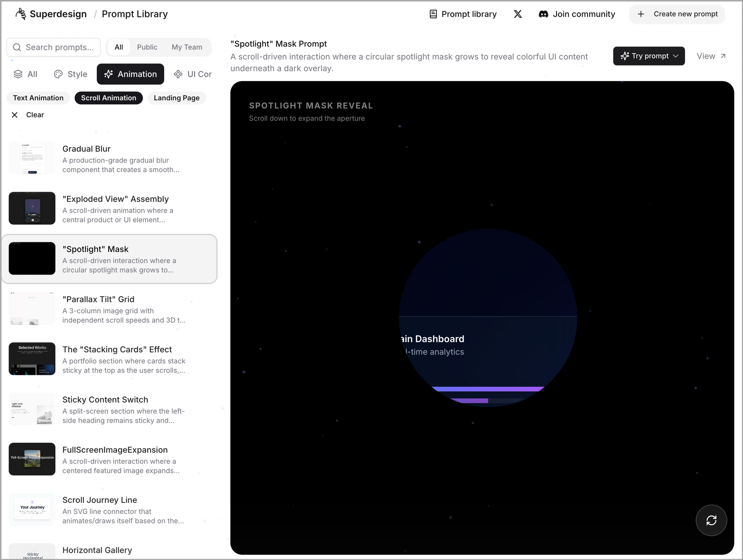Select the Animation category tab
743x560 pixels.
tap(130, 74)
